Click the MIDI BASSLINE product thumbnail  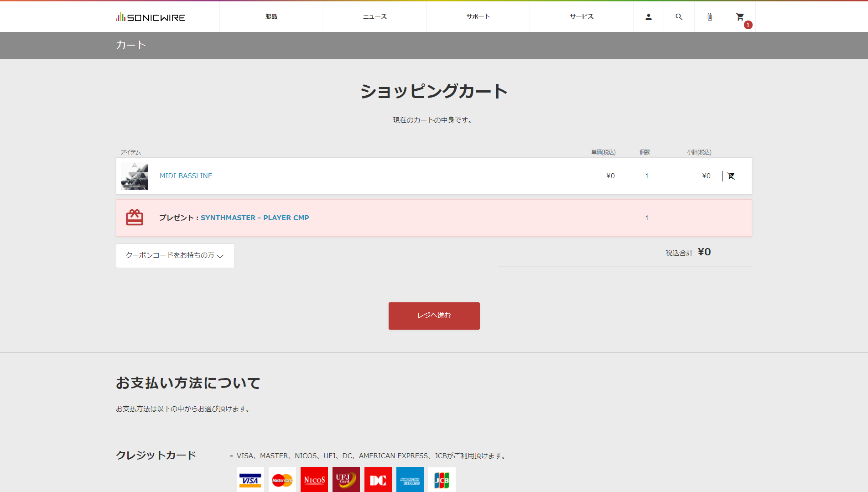pos(135,176)
